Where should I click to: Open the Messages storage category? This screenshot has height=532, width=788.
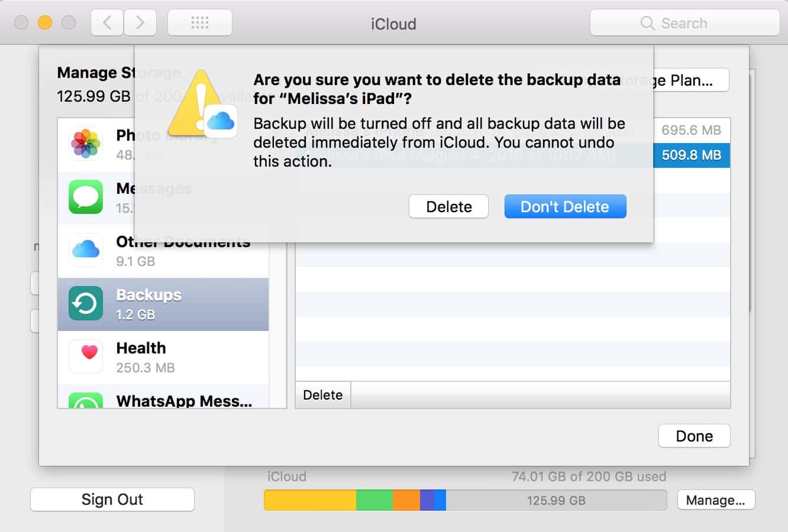click(85, 197)
